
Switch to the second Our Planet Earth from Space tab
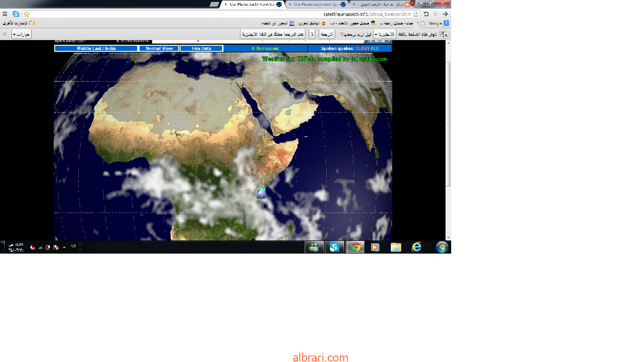(316, 4)
